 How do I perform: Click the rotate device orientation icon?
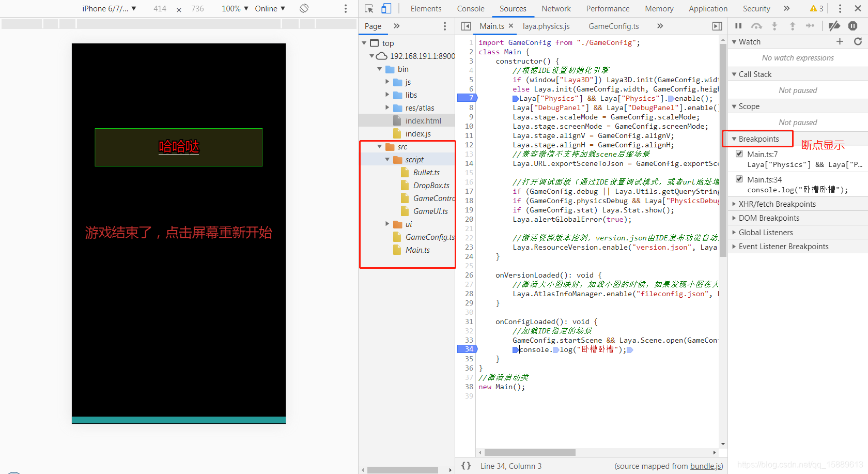coord(304,8)
